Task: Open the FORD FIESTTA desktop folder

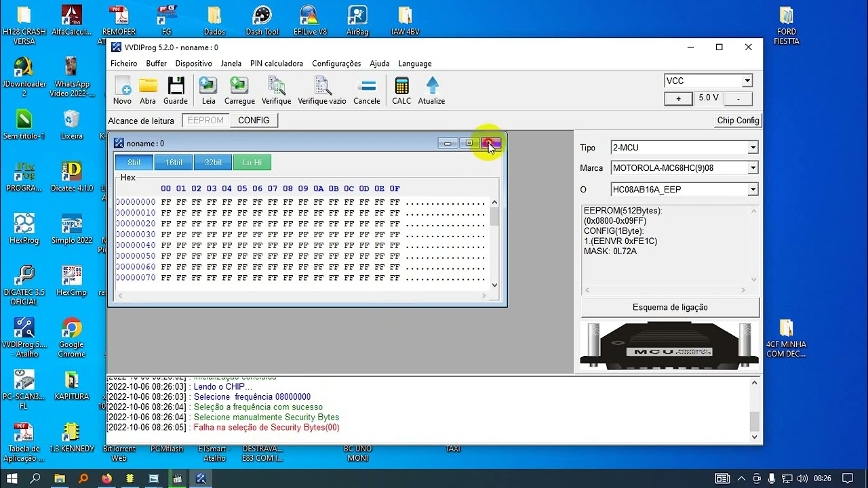Action: click(787, 25)
